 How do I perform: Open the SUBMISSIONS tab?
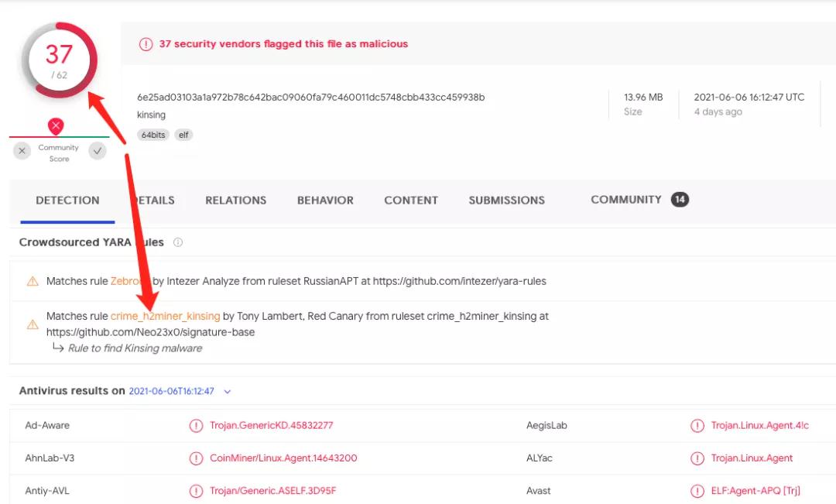pyautogui.click(x=506, y=201)
